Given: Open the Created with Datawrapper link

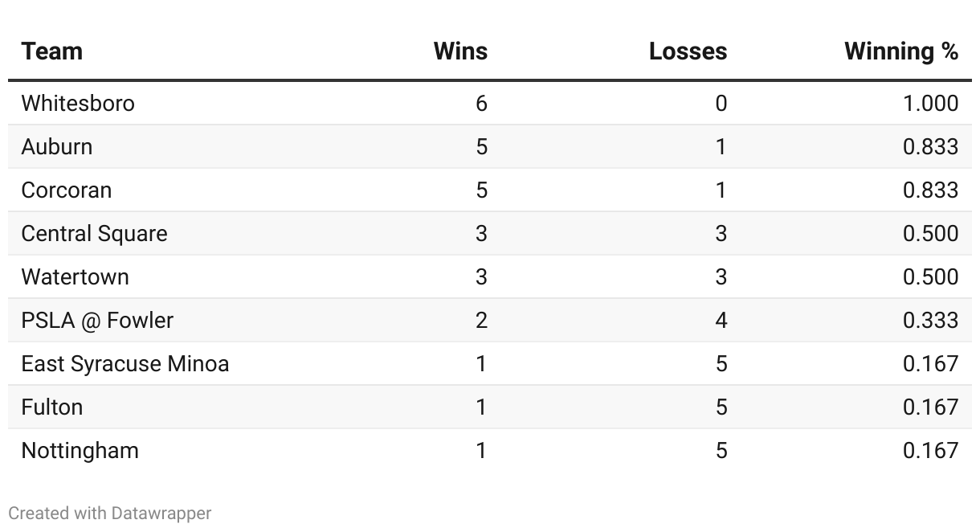Looking at the screenshot, I should pos(110,513).
